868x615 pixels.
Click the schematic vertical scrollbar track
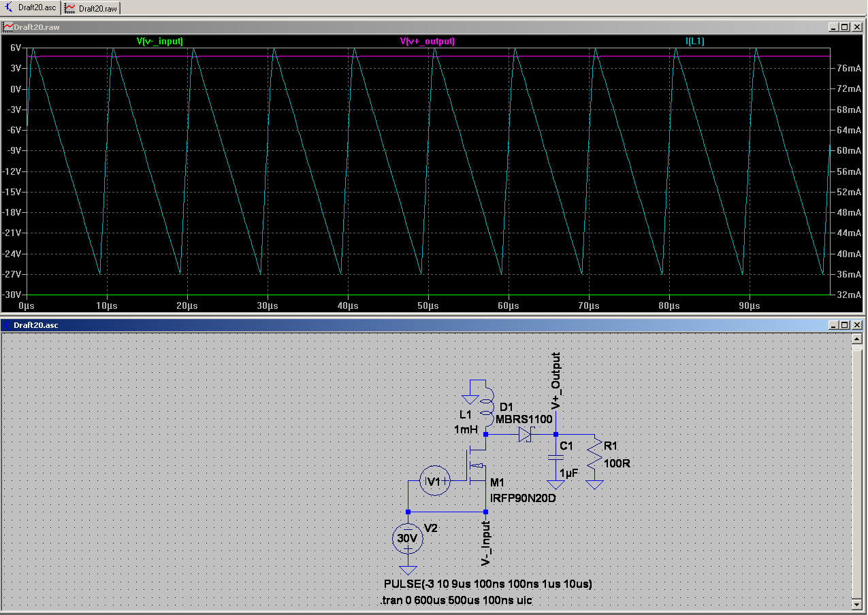click(857, 471)
